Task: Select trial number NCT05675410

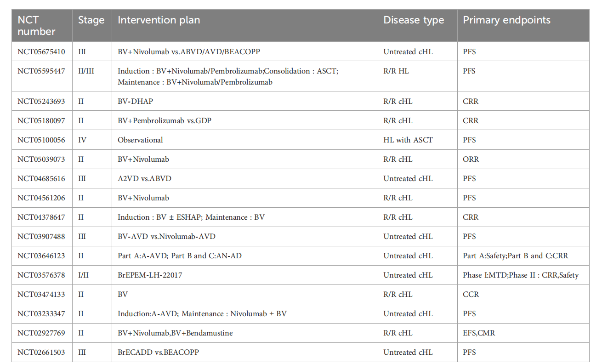Action: tap(41, 51)
